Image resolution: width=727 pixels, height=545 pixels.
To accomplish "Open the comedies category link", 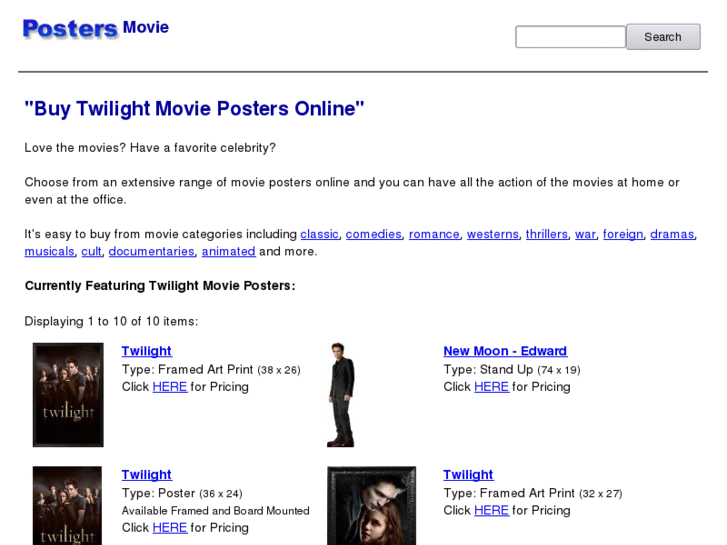I will [374, 234].
